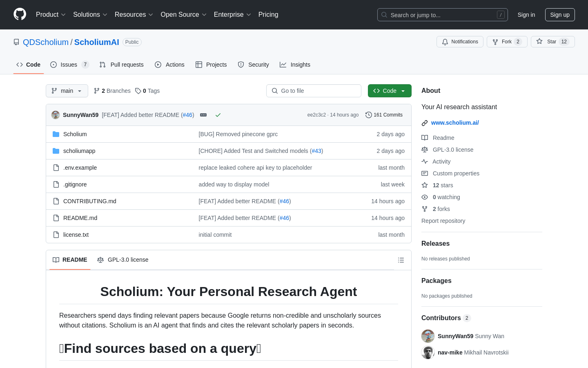This screenshot has height=368, width=588.
Task: Open commit ee2c3c2 hash link
Action: [316, 115]
